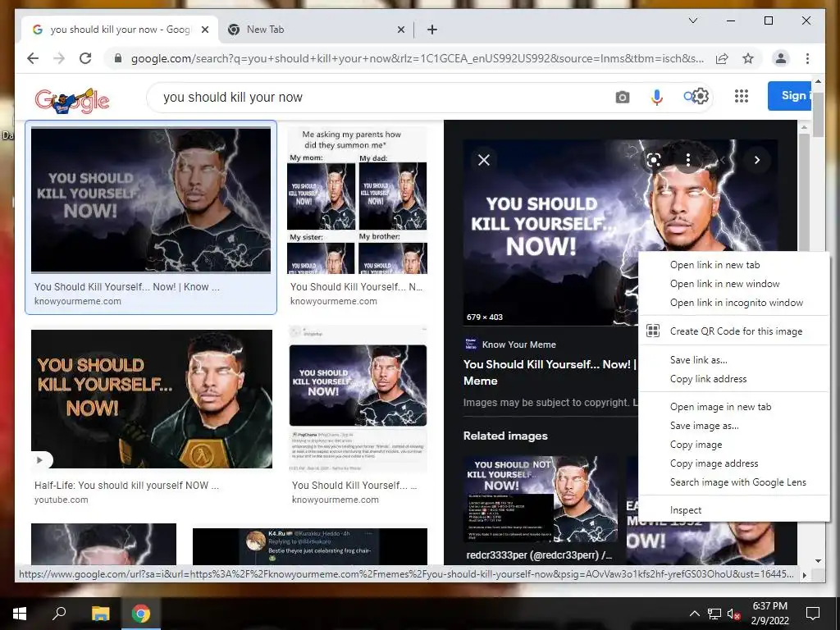
Task: Open the preview title 'You Should Kill Yourself... Now!'
Action: coord(550,372)
